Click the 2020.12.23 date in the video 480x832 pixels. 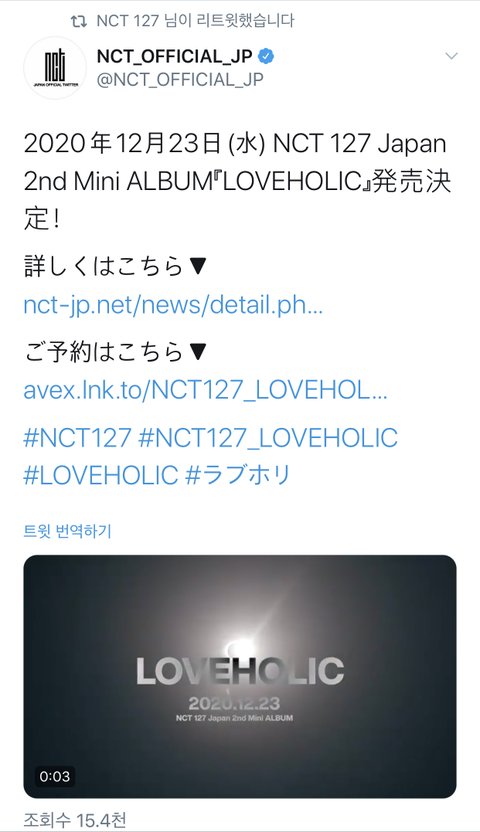point(234,704)
